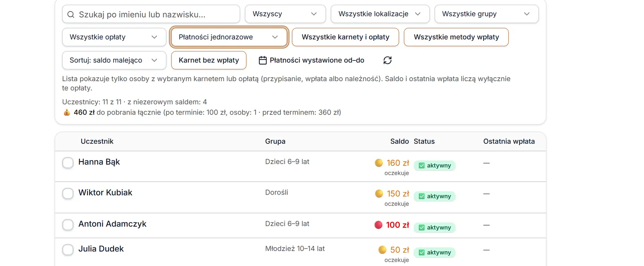Click the aktywny badge for Hanna Bąk
The width and height of the screenshot is (644, 266).
point(435,166)
